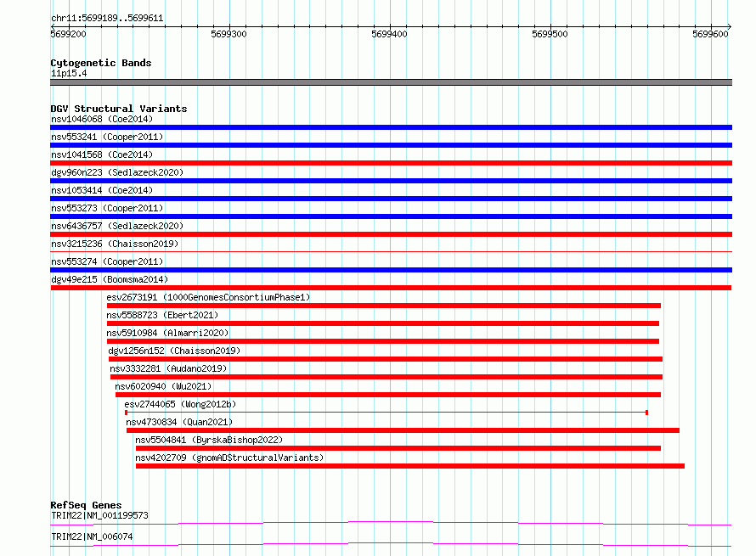
Task: Click the Cytogenetic Bands track heading
Action: click(101, 63)
